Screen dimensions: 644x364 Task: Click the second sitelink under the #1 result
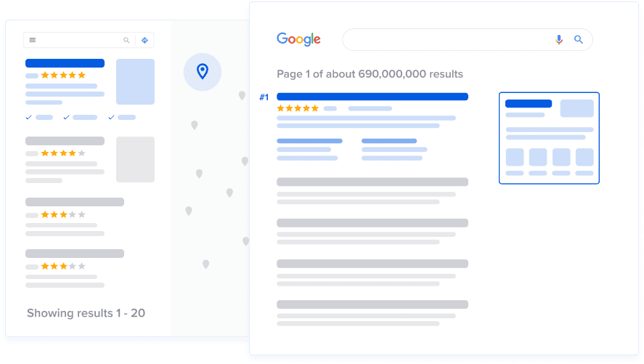[389, 141]
